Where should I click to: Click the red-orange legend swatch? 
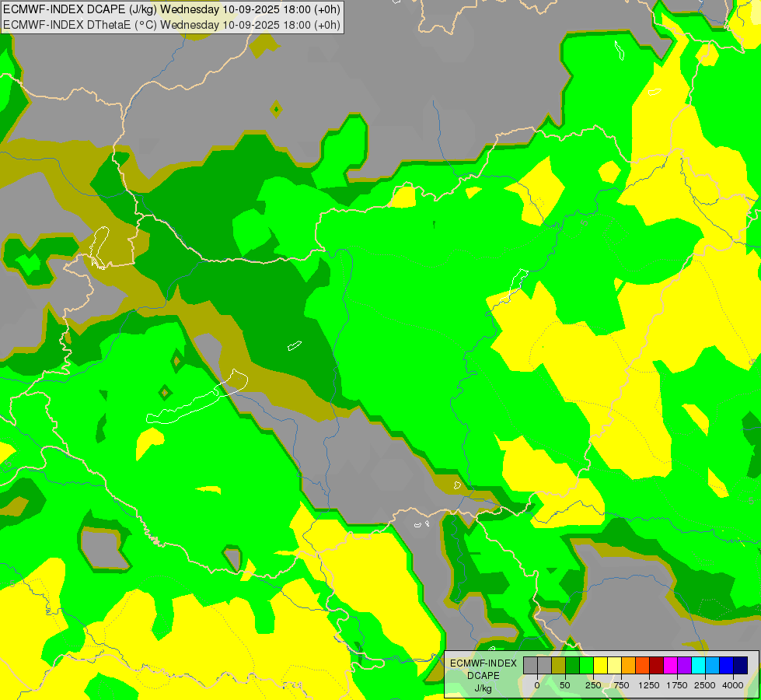point(643,665)
